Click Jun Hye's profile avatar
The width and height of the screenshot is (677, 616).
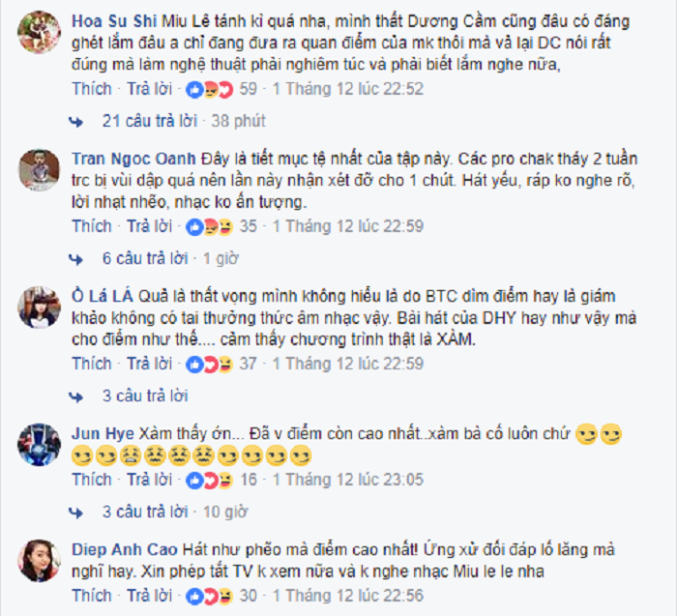tap(40, 445)
